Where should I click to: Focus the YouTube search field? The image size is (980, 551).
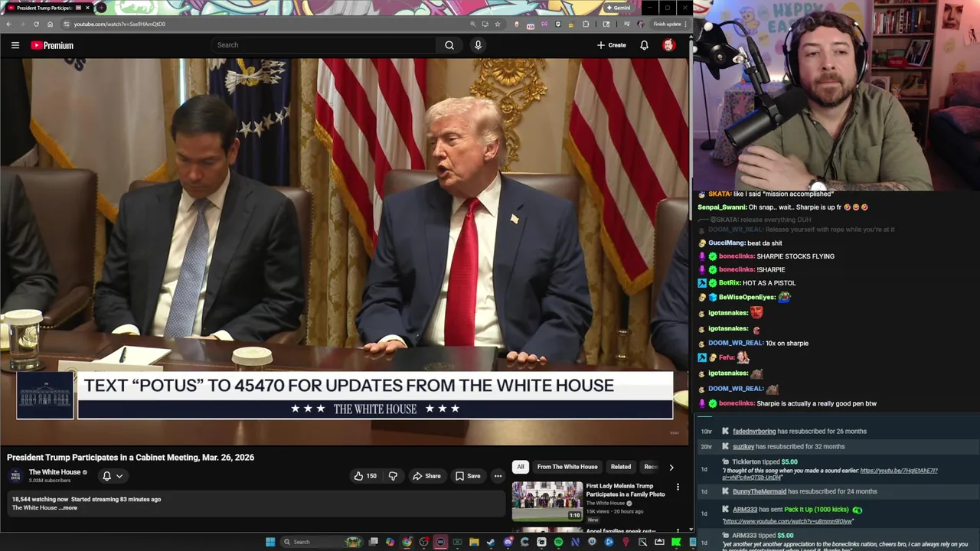point(324,45)
